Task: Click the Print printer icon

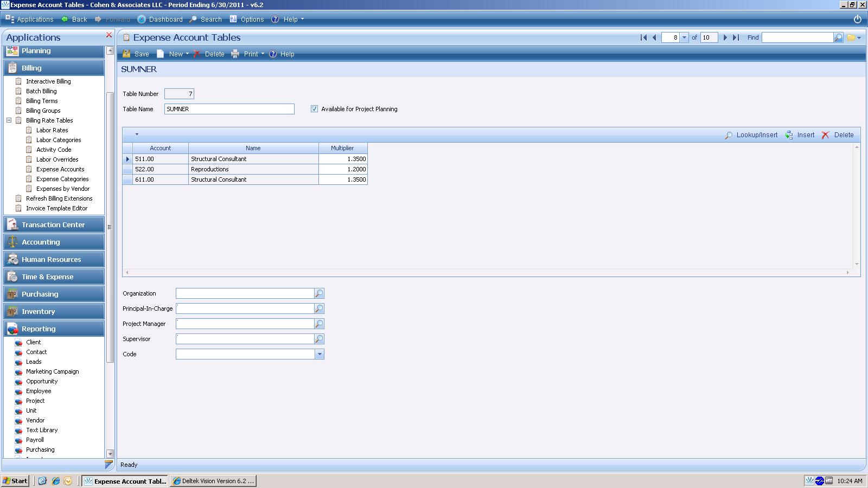Action: coord(235,54)
